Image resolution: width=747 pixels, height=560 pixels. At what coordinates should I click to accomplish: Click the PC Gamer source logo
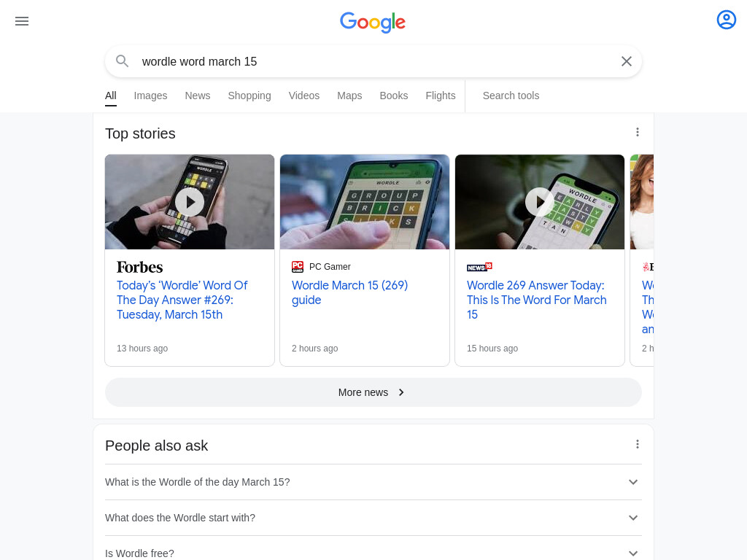[x=298, y=267]
